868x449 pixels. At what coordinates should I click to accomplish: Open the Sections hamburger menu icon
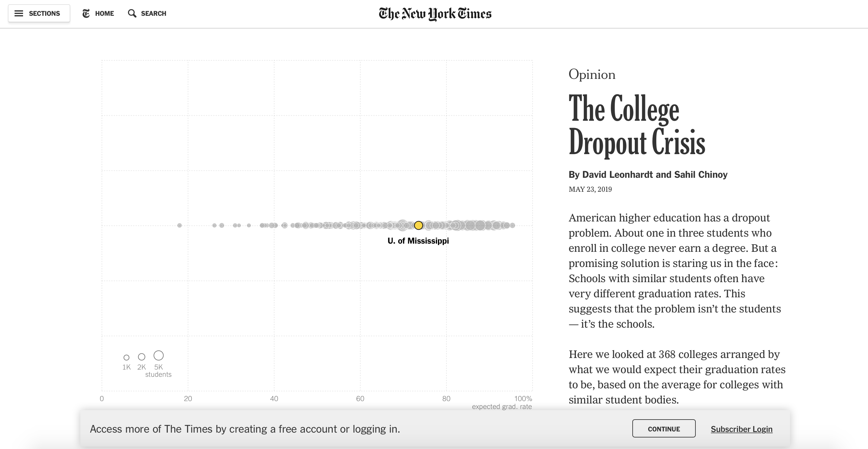click(19, 13)
